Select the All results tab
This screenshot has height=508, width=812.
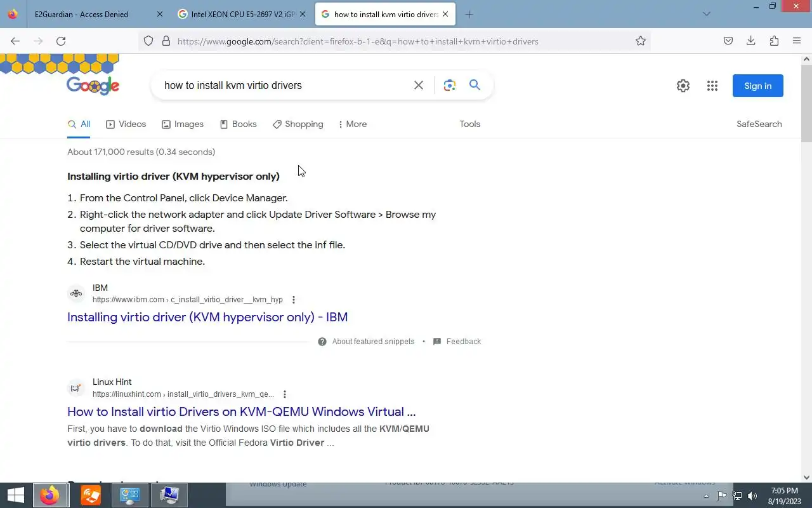(79, 124)
